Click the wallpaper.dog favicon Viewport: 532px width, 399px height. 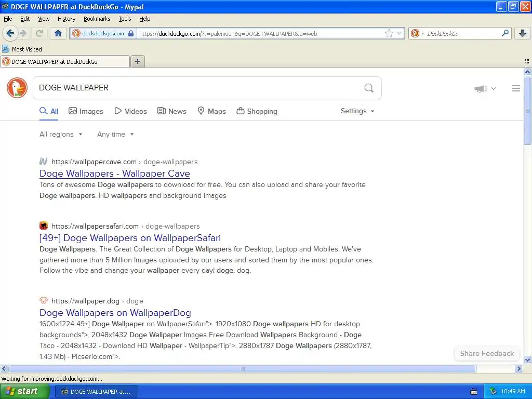pos(44,300)
